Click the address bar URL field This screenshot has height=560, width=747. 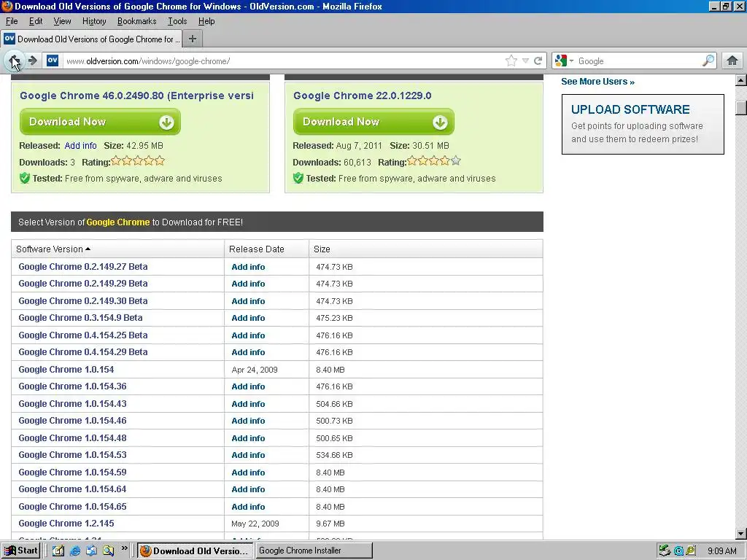click(284, 61)
